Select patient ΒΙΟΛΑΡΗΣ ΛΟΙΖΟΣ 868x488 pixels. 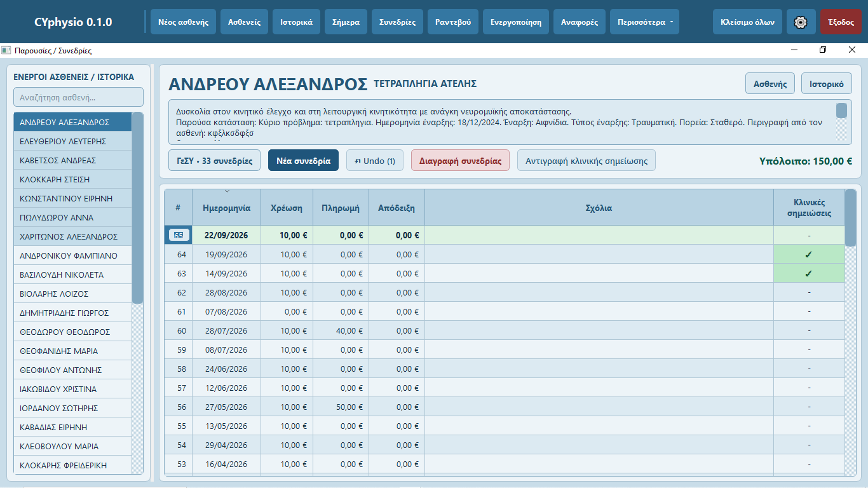click(x=72, y=294)
